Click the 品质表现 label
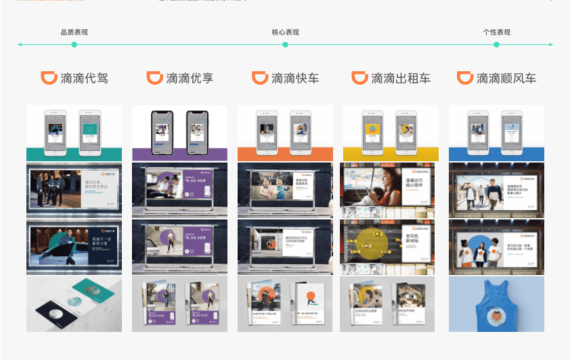This screenshot has height=360, width=570. tap(74, 32)
